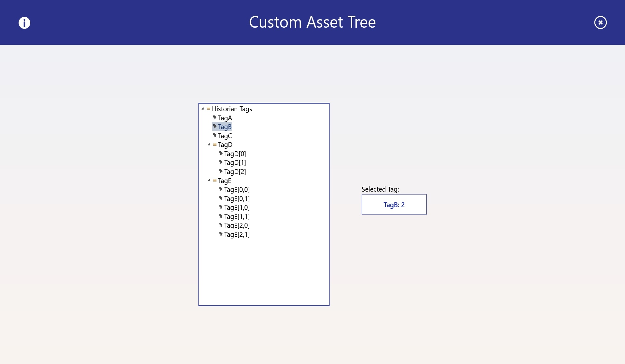Click the tag icon beside TagA

215,117
